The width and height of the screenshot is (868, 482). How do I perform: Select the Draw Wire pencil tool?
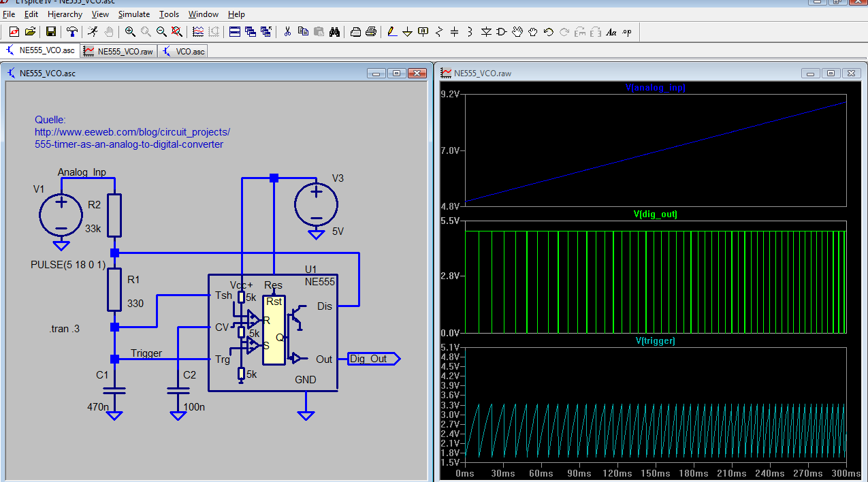pyautogui.click(x=391, y=31)
